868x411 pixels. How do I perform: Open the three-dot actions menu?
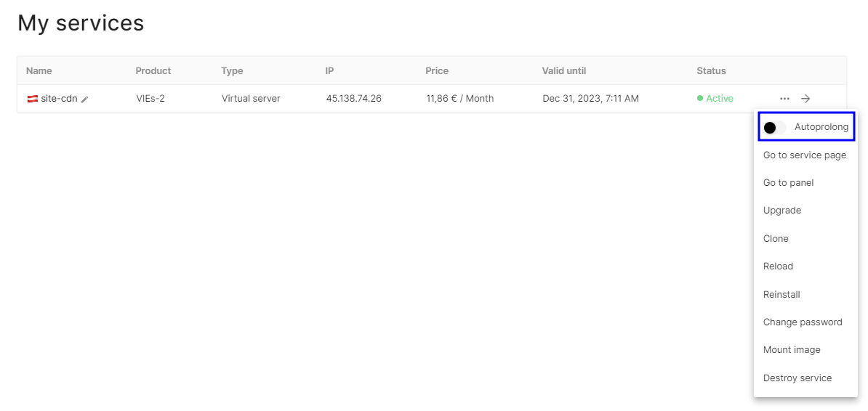click(784, 98)
